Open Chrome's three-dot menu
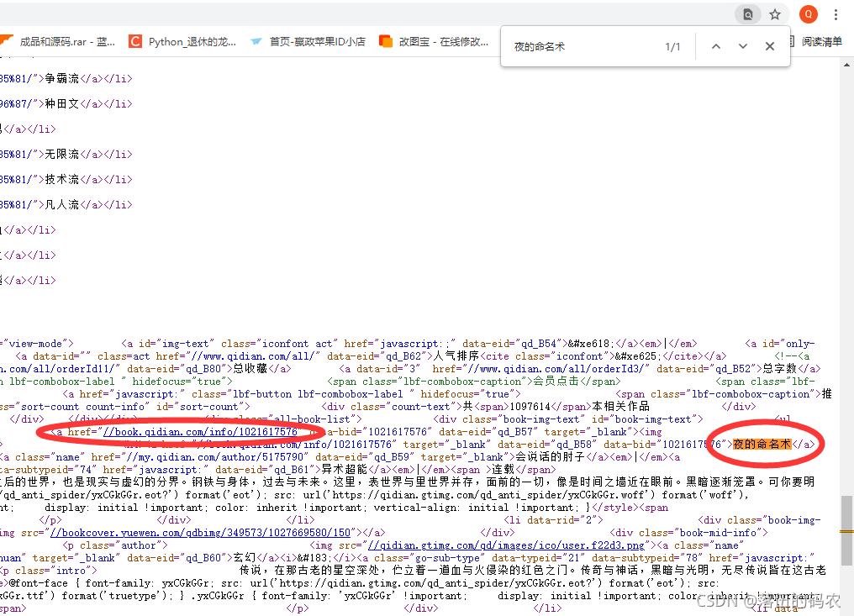Screen dimensions: 854x616 pos(837,13)
